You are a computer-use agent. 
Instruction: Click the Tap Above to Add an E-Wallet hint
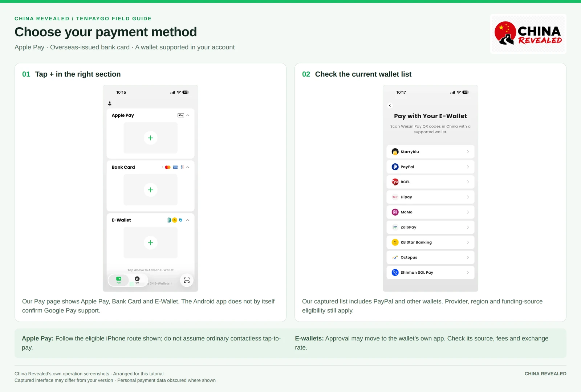(150, 270)
